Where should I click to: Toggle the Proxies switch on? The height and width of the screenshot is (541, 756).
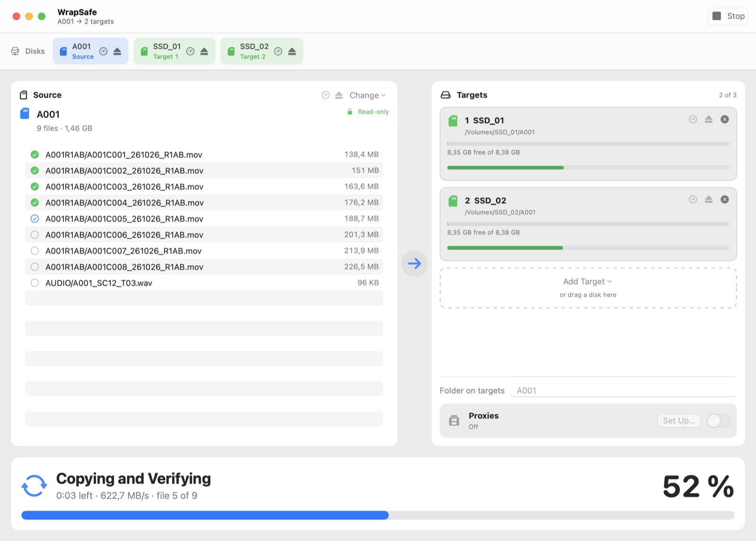[x=718, y=421]
